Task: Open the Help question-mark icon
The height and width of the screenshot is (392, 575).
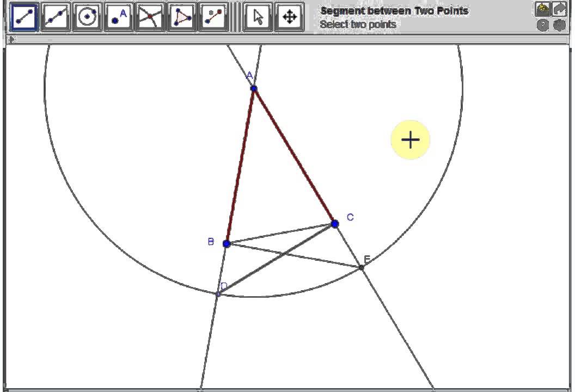Action: click(x=543, y=25)
